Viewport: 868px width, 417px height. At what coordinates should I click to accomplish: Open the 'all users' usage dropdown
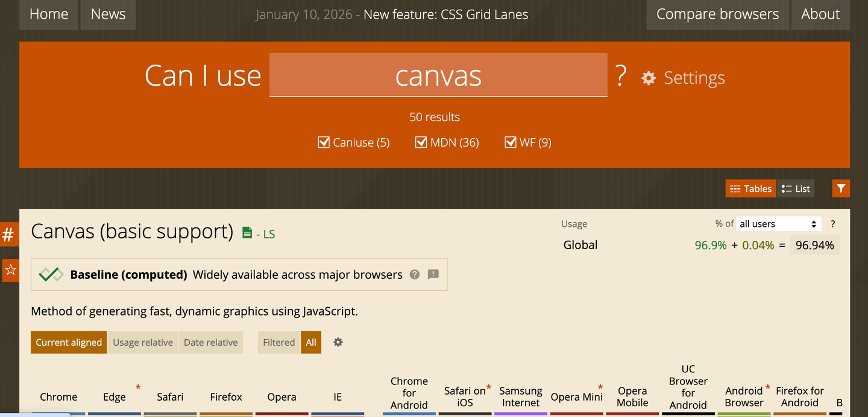779,224
